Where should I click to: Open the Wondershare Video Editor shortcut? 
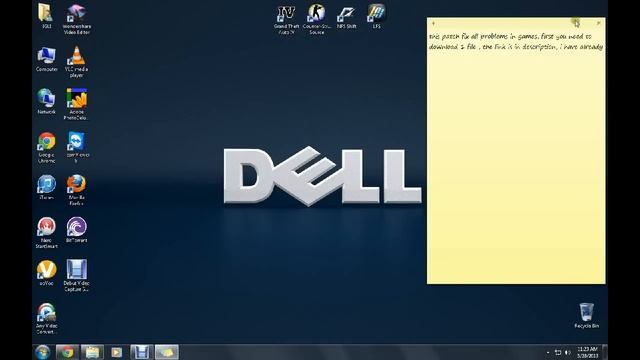pyautogui.click(x=77, y=19)
